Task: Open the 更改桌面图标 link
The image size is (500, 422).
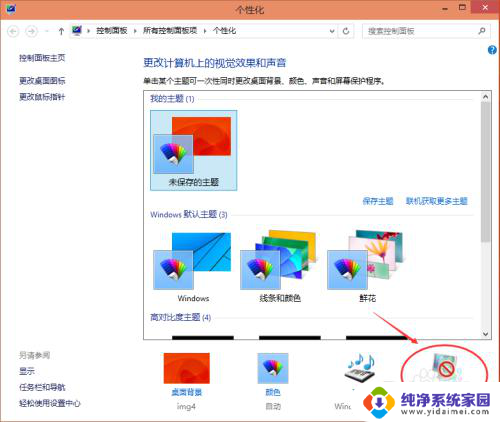Action: coord(42,81)
